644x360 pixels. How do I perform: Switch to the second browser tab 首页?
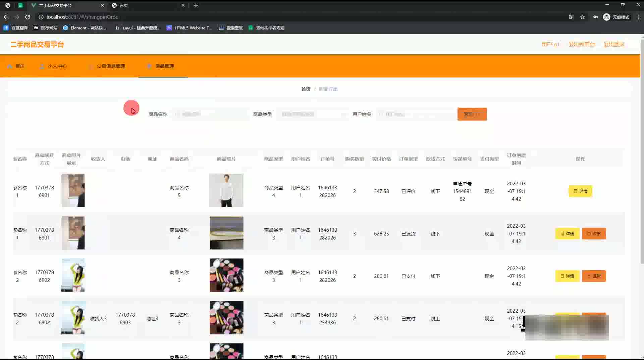[148, 5]
